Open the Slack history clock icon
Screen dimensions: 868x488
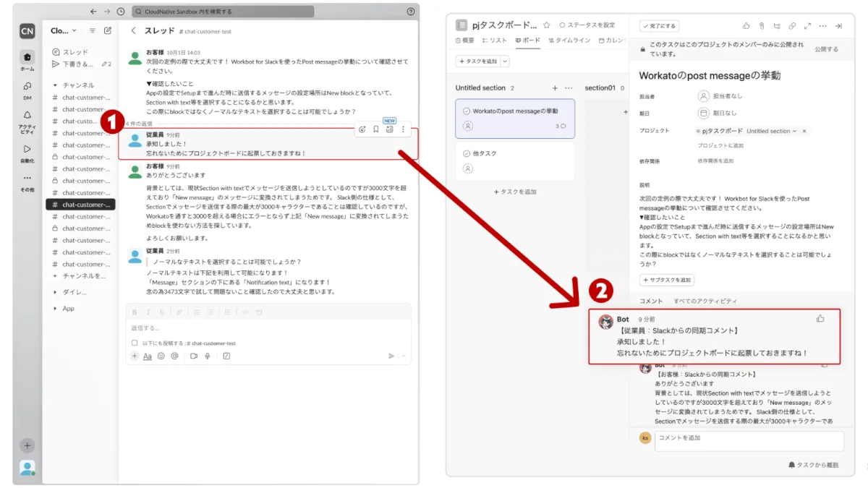pyautogui.click(x=120, y=12)
